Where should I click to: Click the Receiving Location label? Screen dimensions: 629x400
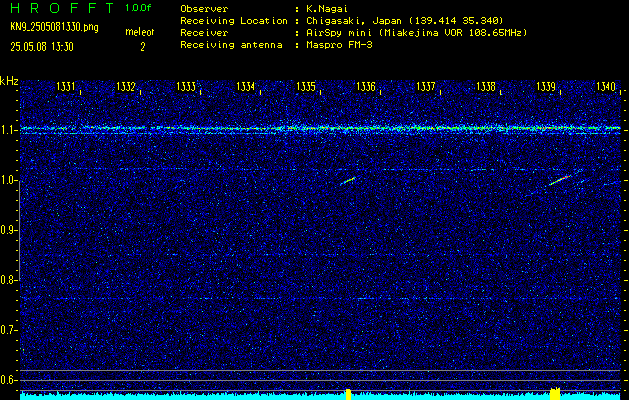pos(234,21)
